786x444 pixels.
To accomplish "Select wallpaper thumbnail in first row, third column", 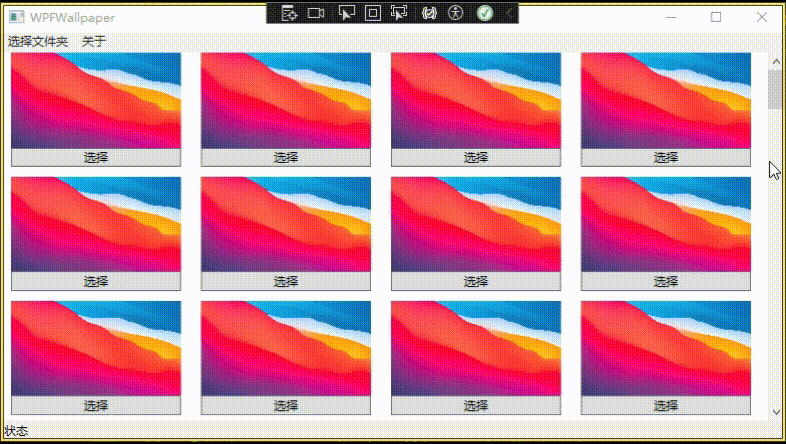I will [476, 101].
